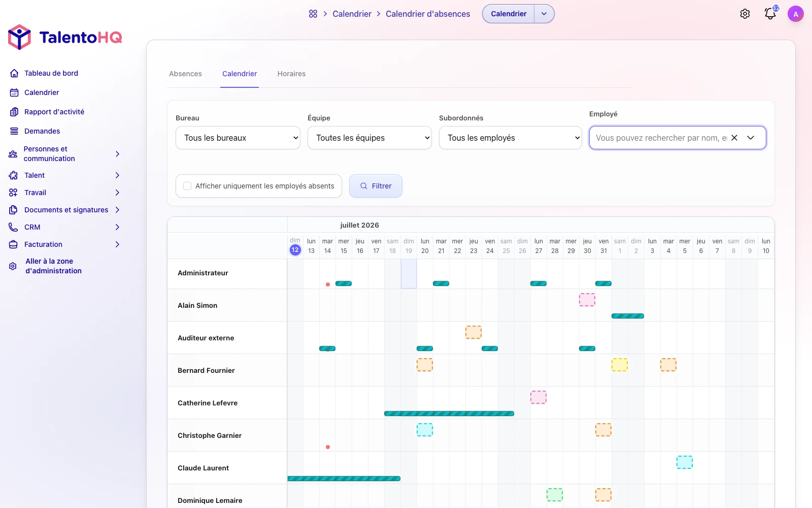Click the Talent puzzle icon
The height and width of the screenshot is (508, 812).
pyautogui.click(x=13, y=175)
